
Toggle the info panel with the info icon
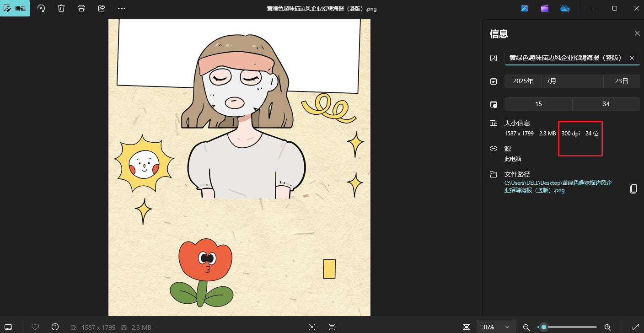click(55, 327)
